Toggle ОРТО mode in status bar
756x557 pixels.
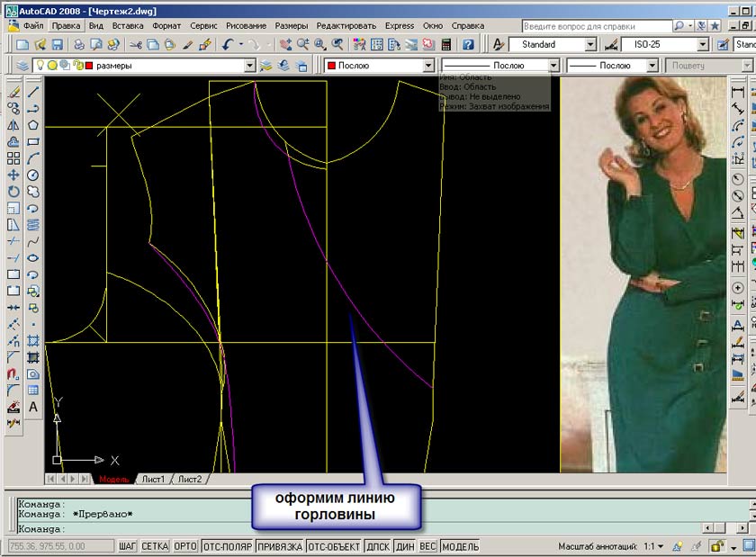[184, 546]
